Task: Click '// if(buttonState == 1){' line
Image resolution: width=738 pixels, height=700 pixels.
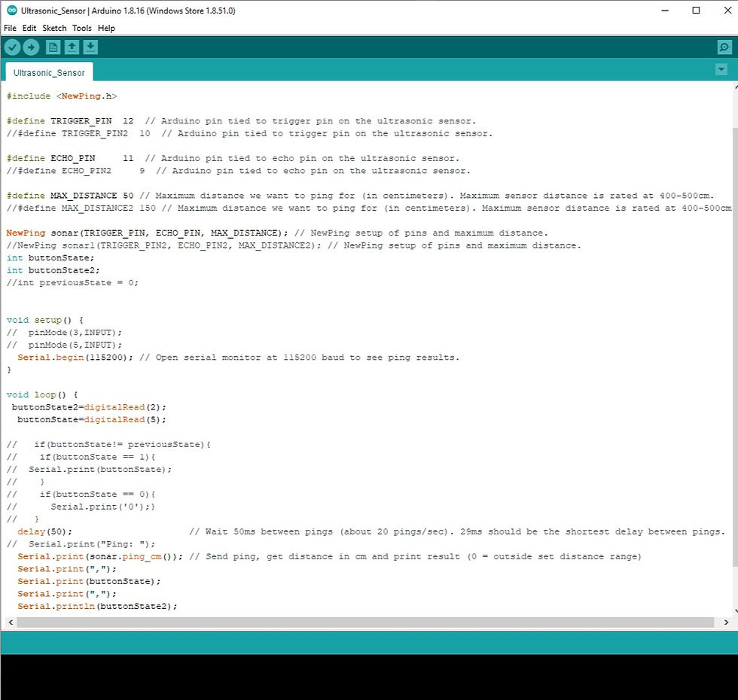Action: pos(81,457)
